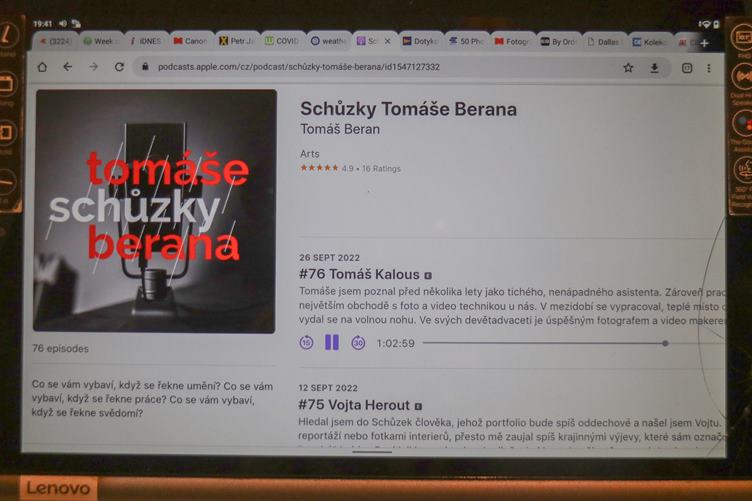Screen dimensions: 752x501
Task: Switch to the 50 Pho tab
Action: click(466, 41)
